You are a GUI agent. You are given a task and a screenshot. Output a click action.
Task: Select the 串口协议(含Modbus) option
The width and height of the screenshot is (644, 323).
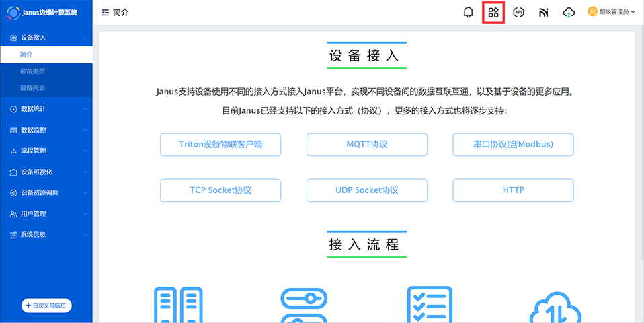point(513,145)
